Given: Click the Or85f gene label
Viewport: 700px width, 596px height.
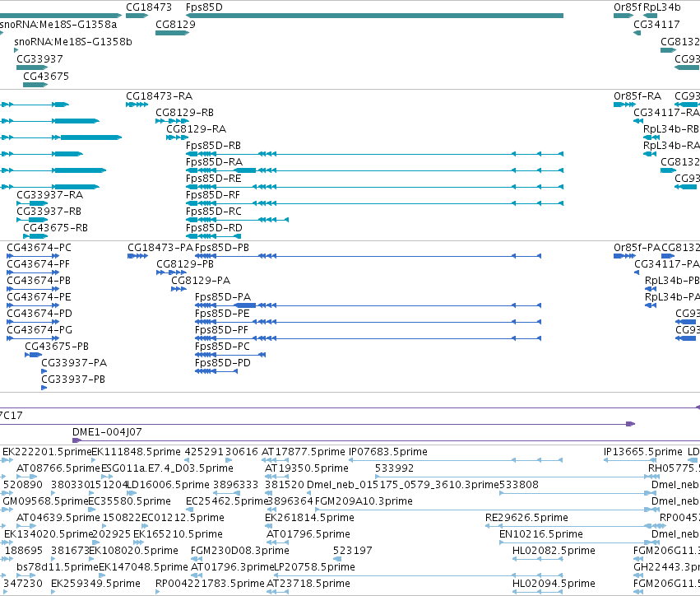Looking at the screenshot, I should point(628,7).
